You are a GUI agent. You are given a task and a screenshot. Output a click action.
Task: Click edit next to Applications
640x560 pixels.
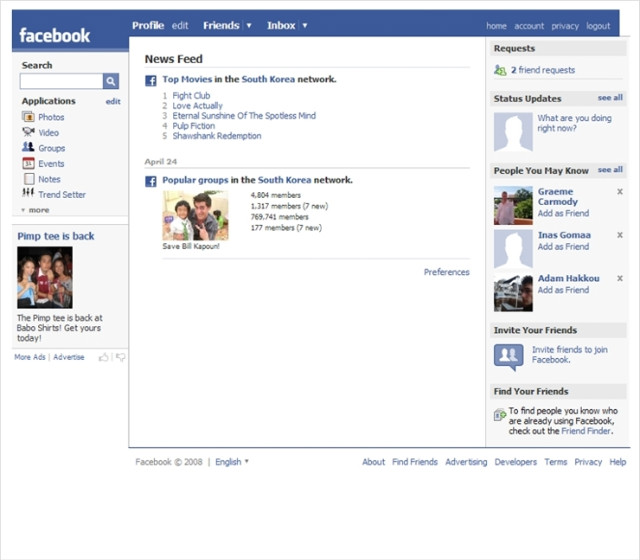pyautogui.click(x=113, y=101)
